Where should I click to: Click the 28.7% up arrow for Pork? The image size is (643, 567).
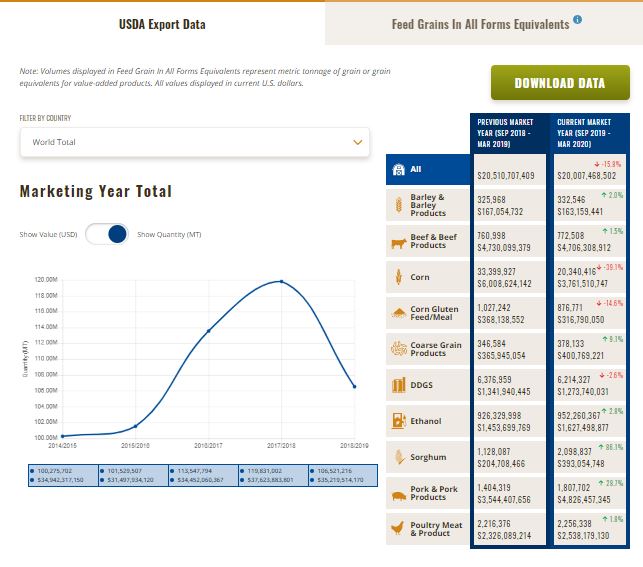611,483
